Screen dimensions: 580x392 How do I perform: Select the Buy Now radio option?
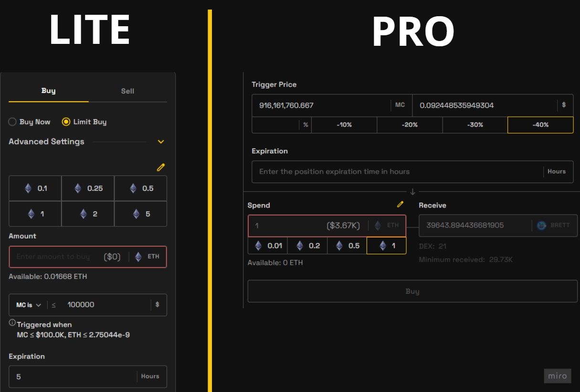click(x=12, y=122)
